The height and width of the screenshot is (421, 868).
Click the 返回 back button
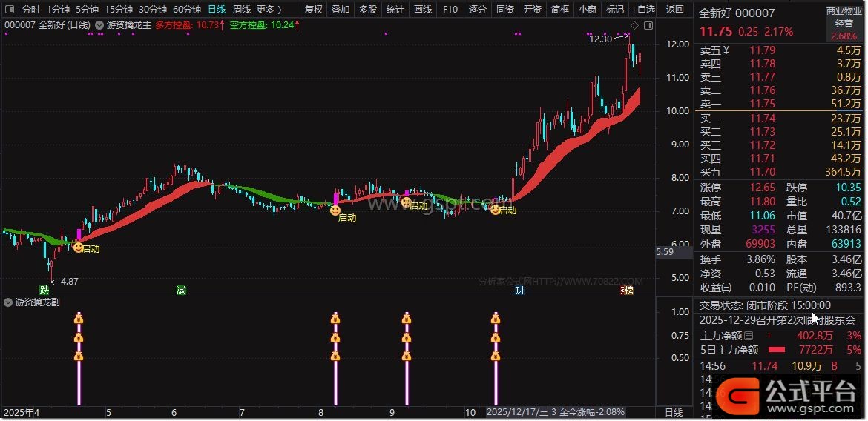(675, 10)
